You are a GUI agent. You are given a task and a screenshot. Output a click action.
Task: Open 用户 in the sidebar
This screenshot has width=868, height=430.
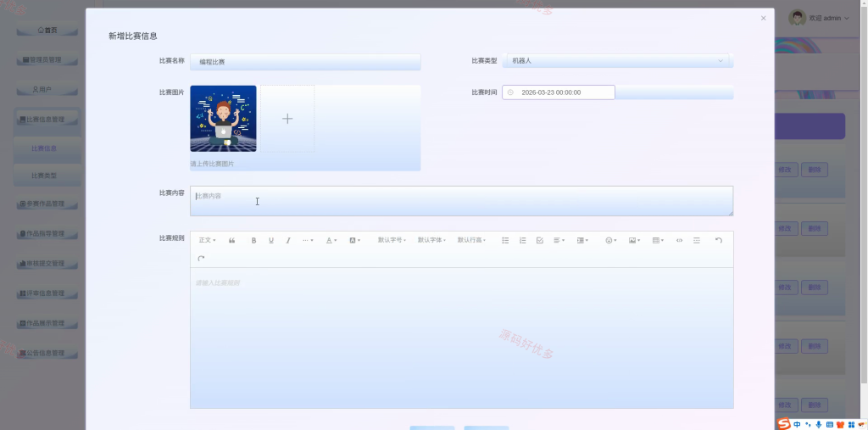pos(47,90)
